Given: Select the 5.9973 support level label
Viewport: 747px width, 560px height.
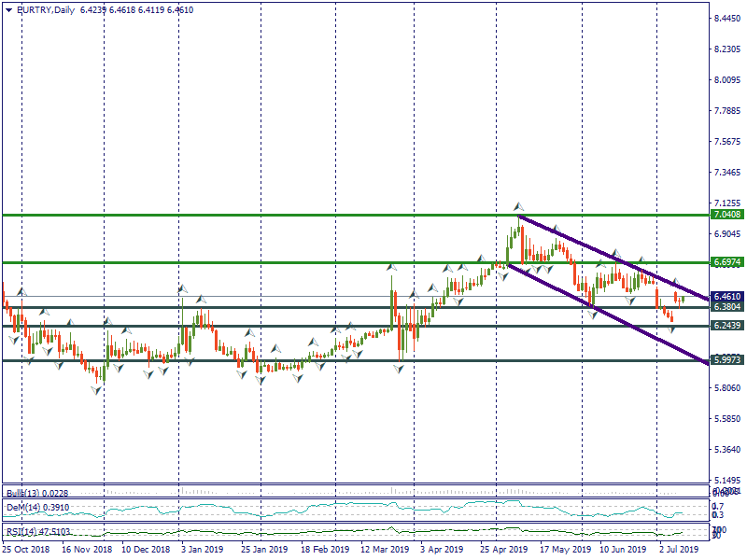Looking at the screenshot, I should 726,360.
